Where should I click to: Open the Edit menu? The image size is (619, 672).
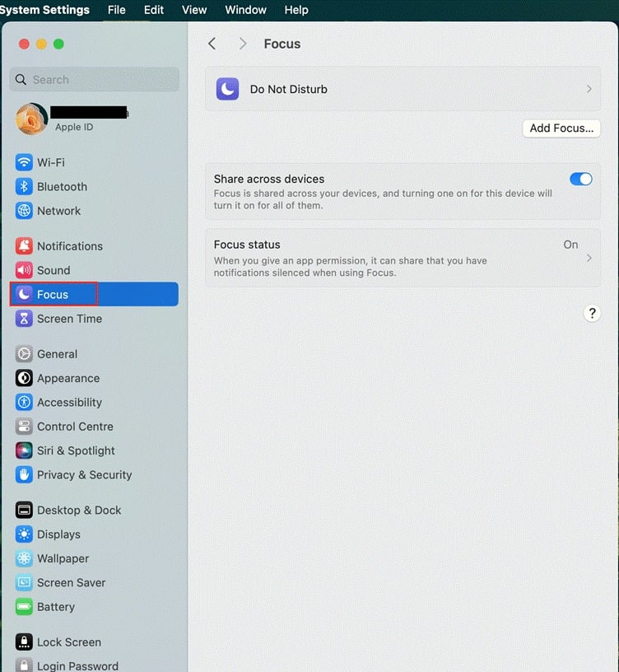[154, 10]
